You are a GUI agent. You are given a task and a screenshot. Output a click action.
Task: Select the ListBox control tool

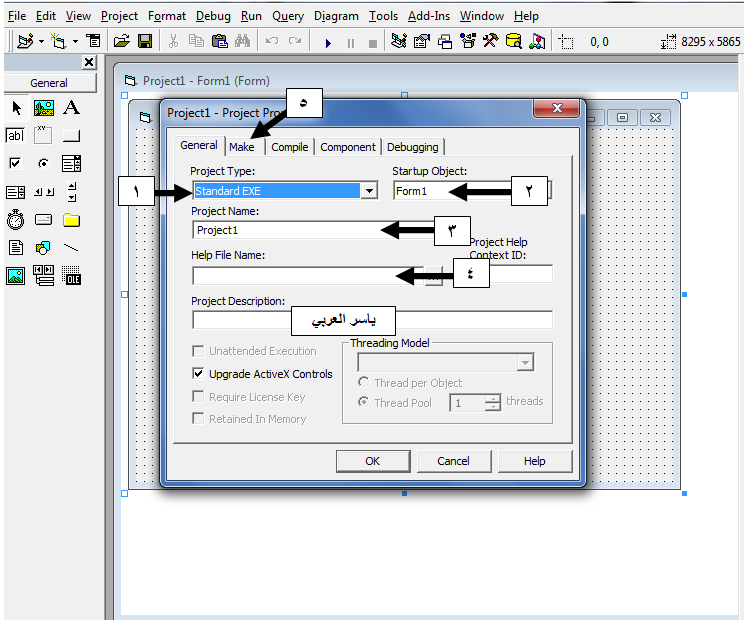pyautogui.click(x=15, y=192)
